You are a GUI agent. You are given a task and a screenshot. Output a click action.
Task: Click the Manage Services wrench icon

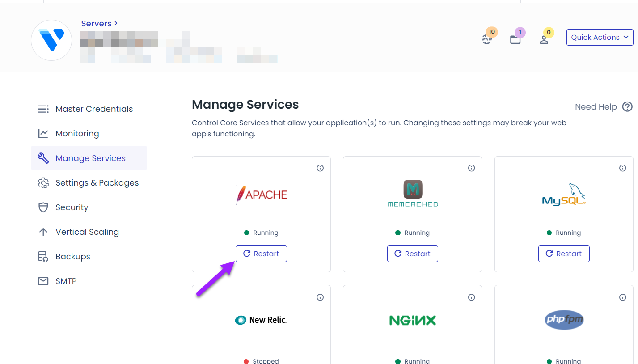coord(43,158)
